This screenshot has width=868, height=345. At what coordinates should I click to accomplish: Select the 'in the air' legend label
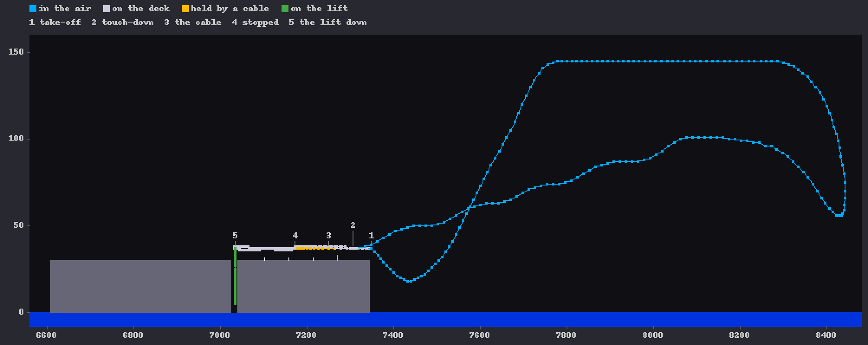tap(65, 9)
